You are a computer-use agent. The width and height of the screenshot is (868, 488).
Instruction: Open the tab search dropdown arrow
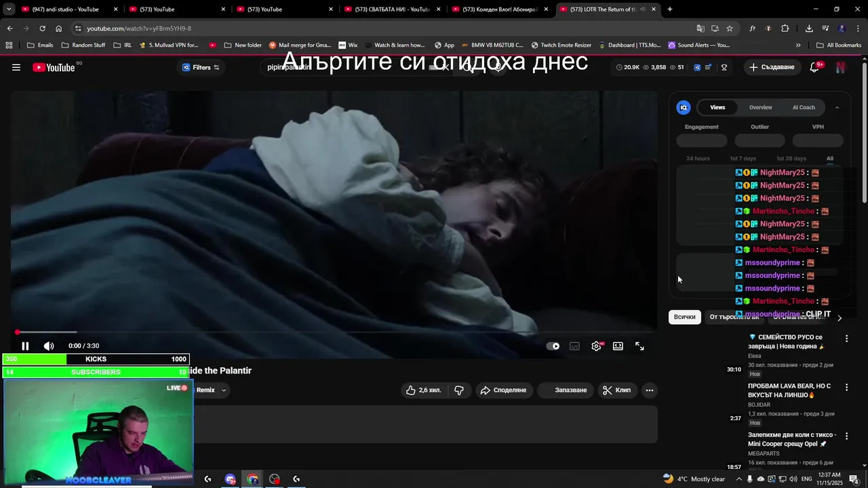pyautogui.click(x=9, y=9)
